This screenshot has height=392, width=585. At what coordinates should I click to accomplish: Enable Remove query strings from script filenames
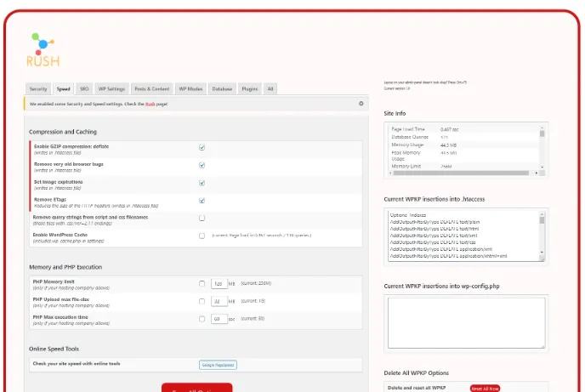pyautogui.click(x=202, y=219)
